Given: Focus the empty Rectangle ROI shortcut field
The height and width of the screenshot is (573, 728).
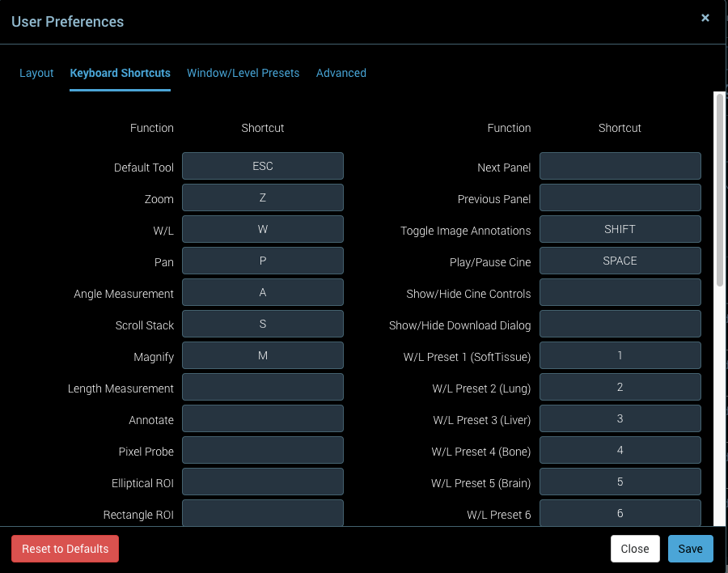Looking at the screenshot, I should click(x=263, y=513).
